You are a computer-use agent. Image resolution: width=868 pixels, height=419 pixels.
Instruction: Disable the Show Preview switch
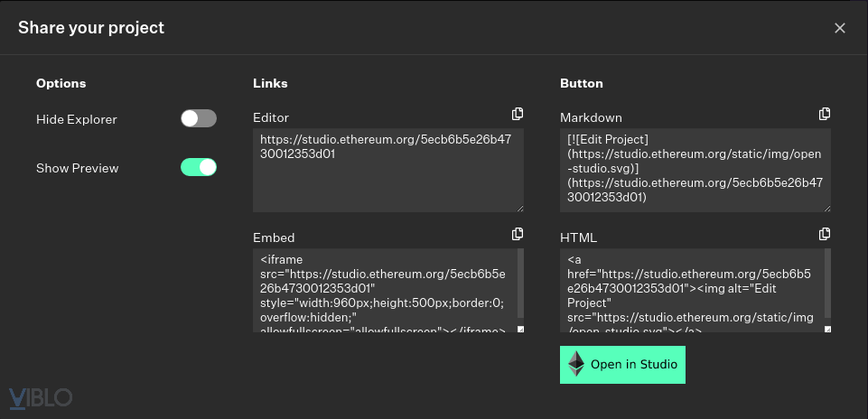click(199, 167)
